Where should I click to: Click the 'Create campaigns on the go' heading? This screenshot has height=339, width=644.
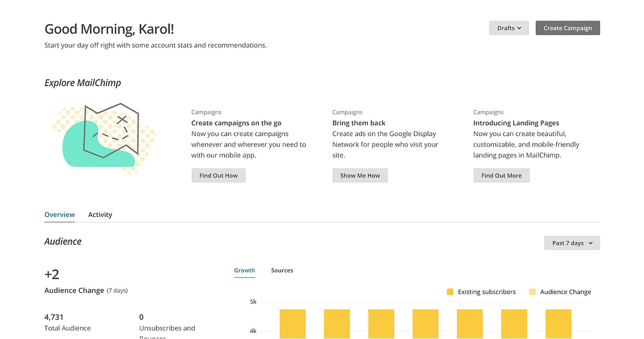236,123
